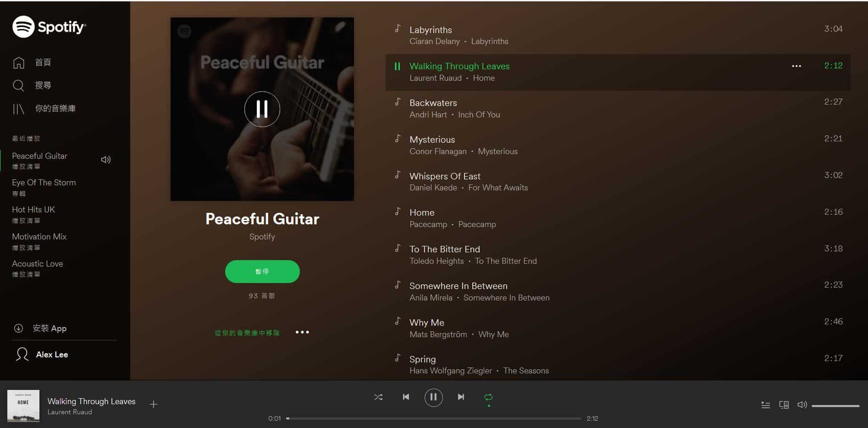The image size is (868, 428).
Task: Toggle the green repeat button
Action: 488,397
